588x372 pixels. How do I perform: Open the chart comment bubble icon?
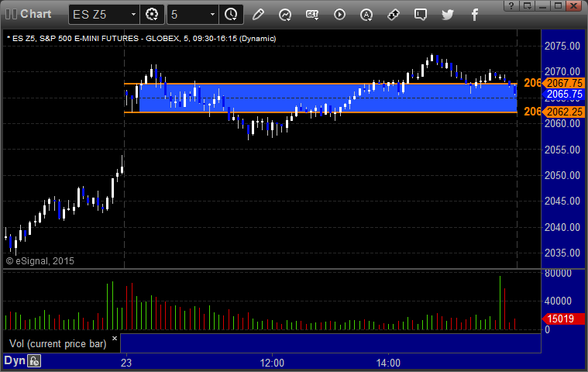pos(421,15)
